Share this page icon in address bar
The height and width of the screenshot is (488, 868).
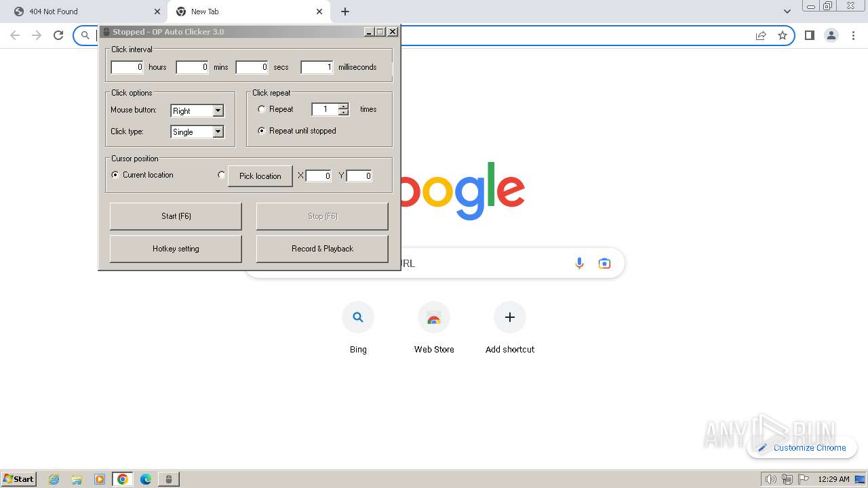761,35
